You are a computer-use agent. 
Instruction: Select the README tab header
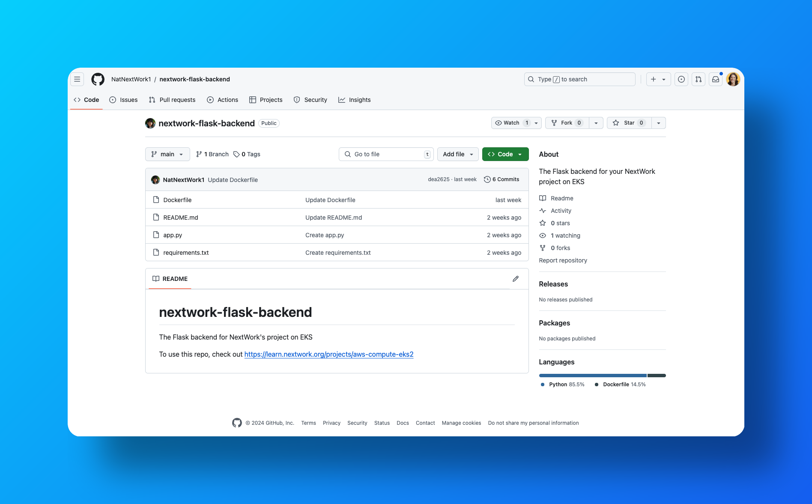pos(170,279)
